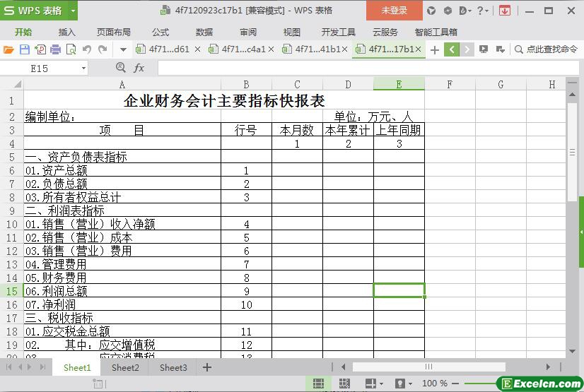Add a new document tab with plus
Image resolution: width=584 pixels, height=392 pixels.
[x=434, y=50]
